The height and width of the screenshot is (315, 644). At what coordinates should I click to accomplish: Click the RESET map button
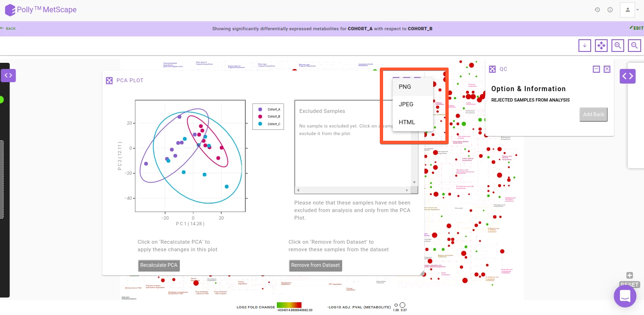(x=629, y=285)
